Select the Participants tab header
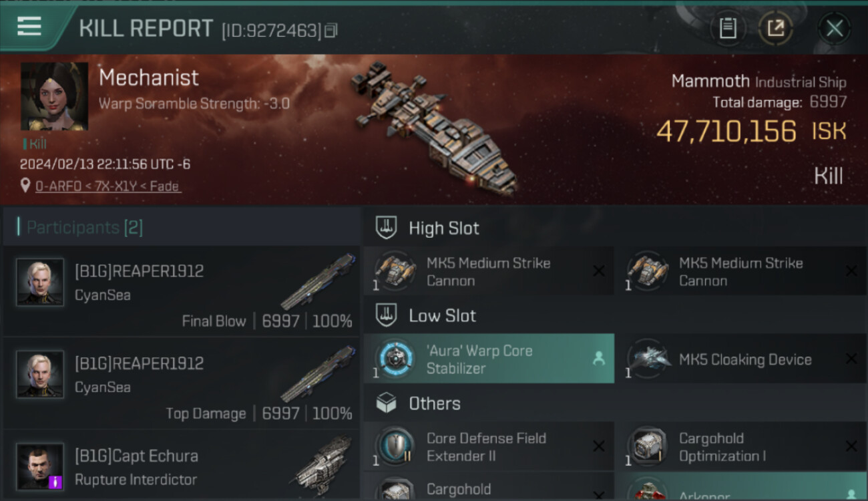Screen dimensions: 868x501 [84, 227]
